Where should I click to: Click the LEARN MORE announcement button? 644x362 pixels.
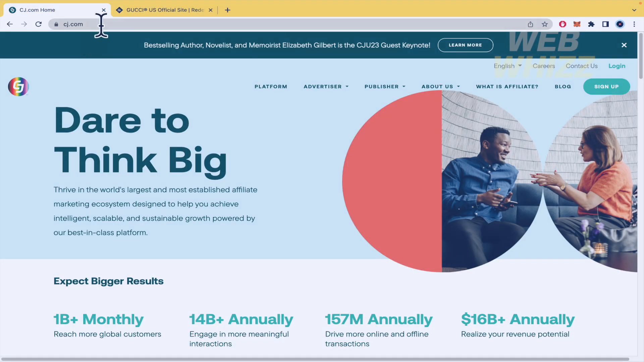(465, 45)
